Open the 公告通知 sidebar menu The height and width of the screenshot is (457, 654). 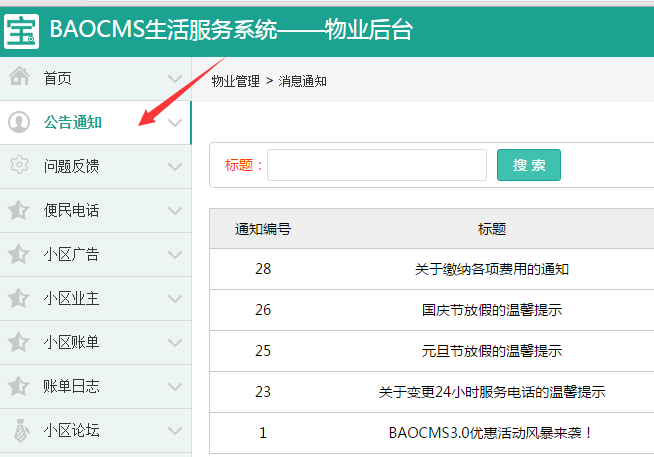click(96, 123)
